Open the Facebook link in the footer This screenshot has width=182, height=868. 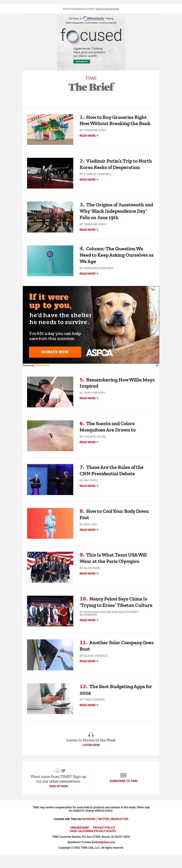point(88,819)
